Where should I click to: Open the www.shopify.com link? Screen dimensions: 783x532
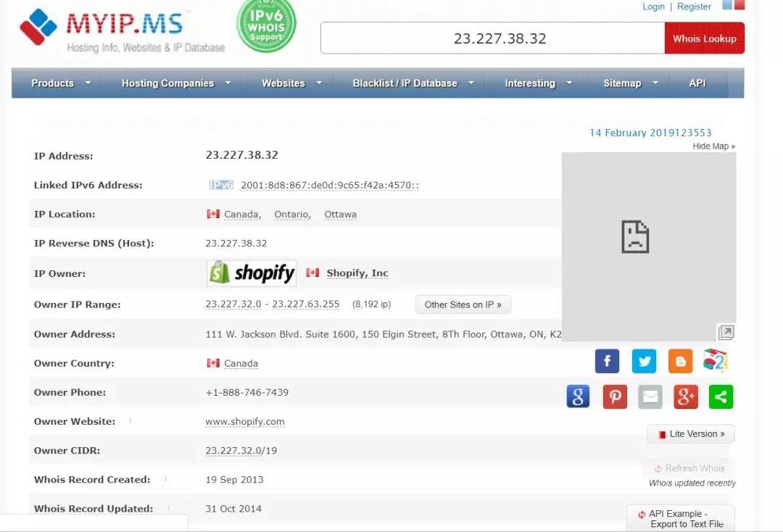coord(244,422)
